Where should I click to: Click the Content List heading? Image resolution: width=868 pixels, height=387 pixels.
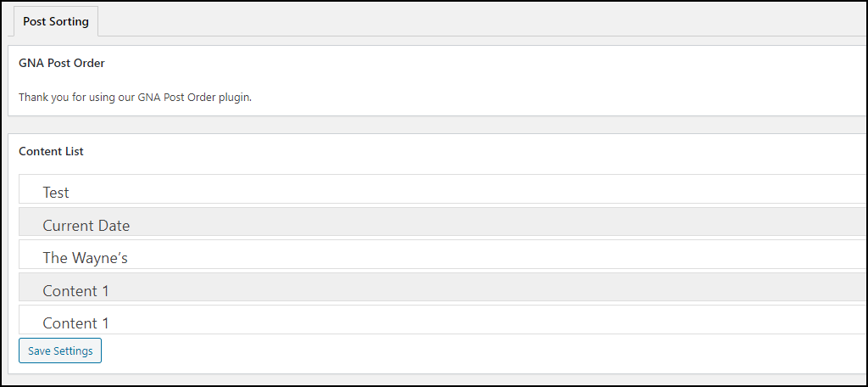tap(51, 151)
